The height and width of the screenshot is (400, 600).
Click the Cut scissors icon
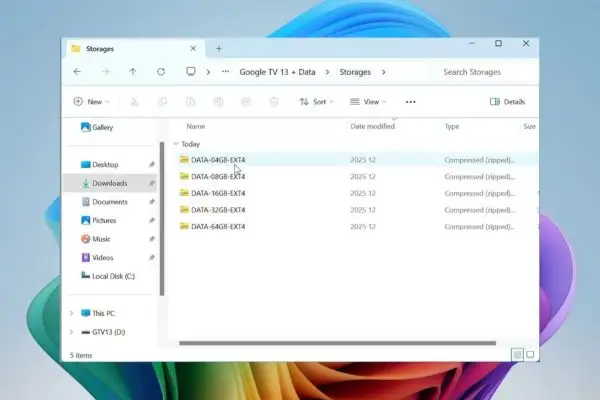tap(134, 102)
